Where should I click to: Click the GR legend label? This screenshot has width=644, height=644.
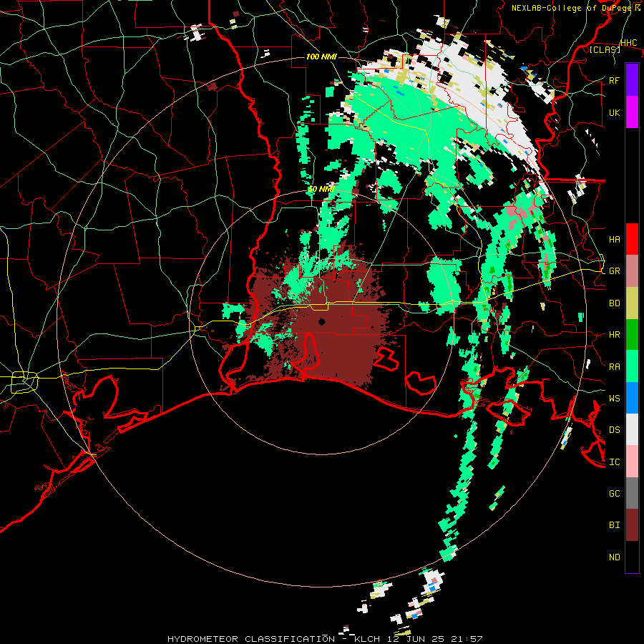click(614, 271)
